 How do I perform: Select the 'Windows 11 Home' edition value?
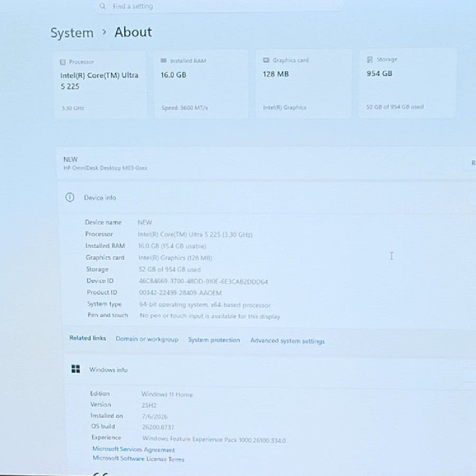[167, 395]
